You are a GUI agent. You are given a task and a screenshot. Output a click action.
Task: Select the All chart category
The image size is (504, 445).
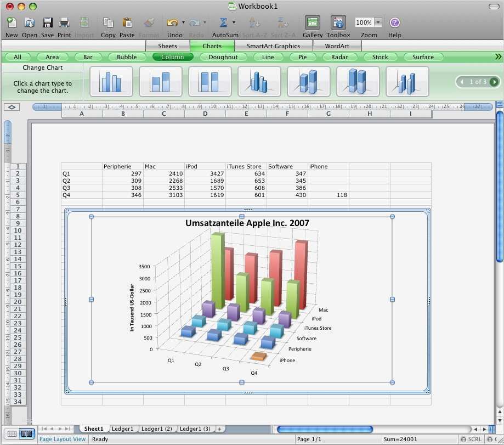(x=18, y=57)
